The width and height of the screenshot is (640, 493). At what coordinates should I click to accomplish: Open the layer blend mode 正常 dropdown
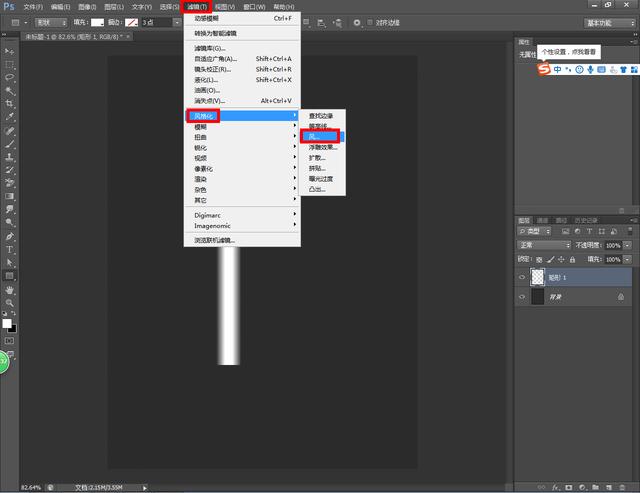click(x=544, y=245)
